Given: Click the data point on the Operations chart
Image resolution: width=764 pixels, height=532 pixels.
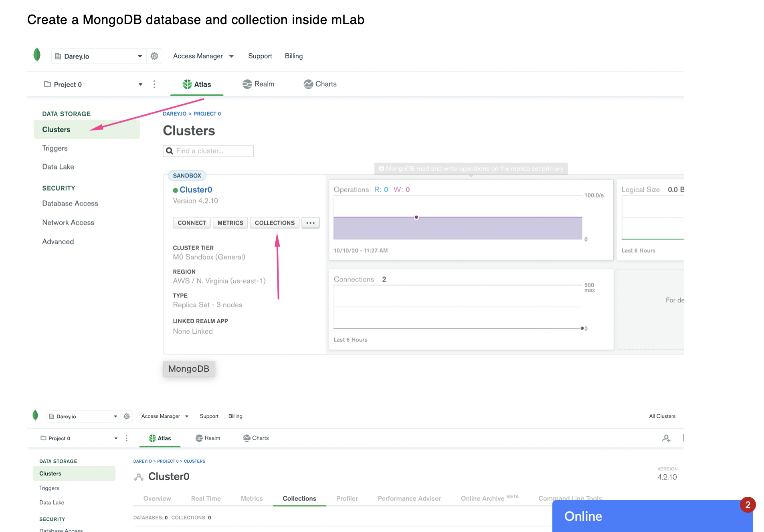Looking at the screenshot, I should (416, 217).
